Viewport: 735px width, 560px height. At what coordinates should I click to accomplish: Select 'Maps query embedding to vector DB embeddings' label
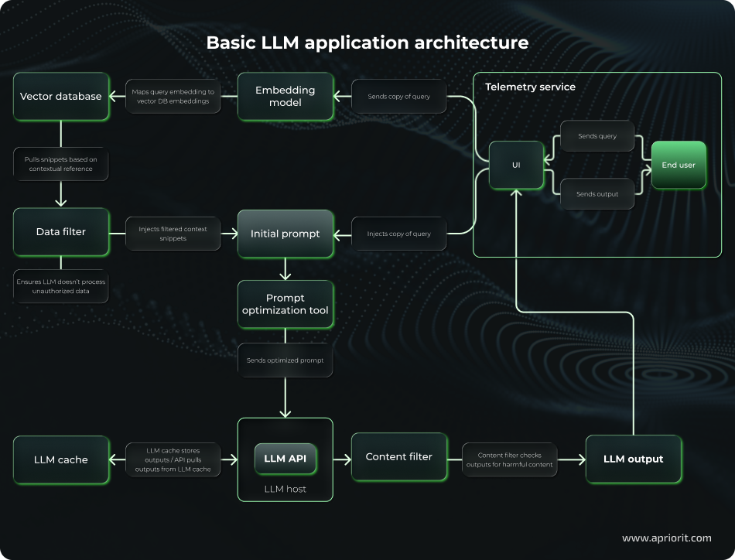click(173, 96)
